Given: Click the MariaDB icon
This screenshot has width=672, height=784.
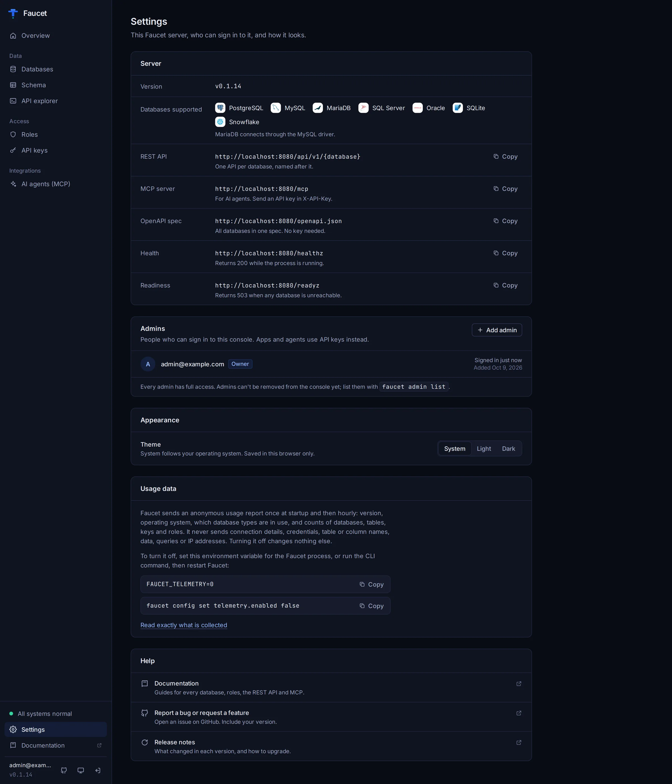Looking at the screenshot, I should click(x=318, y=108).
